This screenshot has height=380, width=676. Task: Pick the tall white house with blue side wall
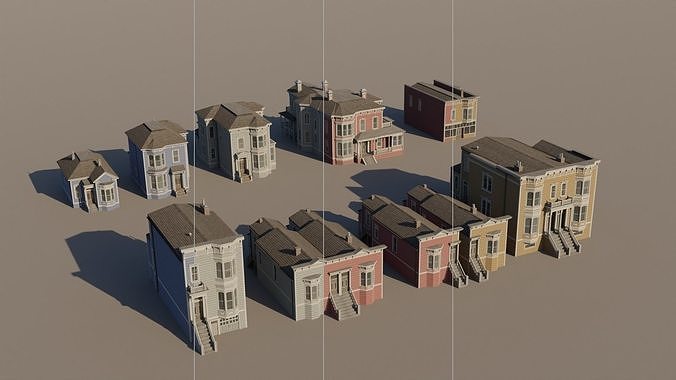click(197, 276)
